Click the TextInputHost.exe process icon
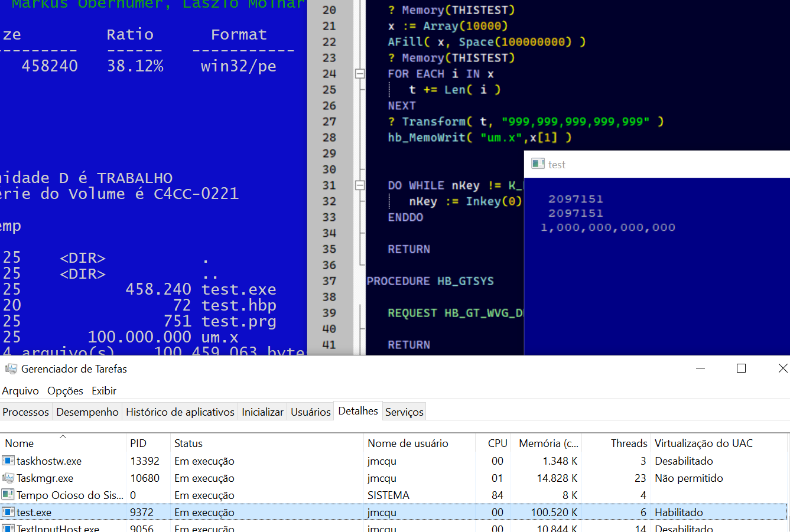 tap(8, 528)
